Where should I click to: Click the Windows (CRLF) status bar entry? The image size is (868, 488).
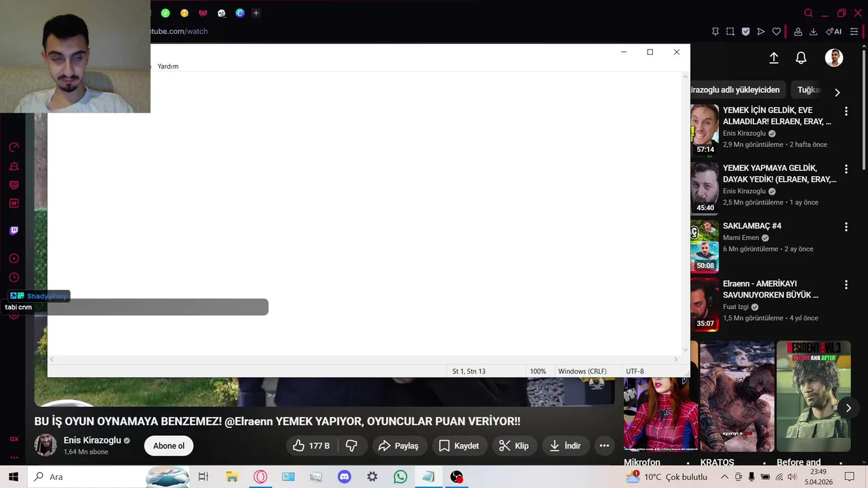583,371
